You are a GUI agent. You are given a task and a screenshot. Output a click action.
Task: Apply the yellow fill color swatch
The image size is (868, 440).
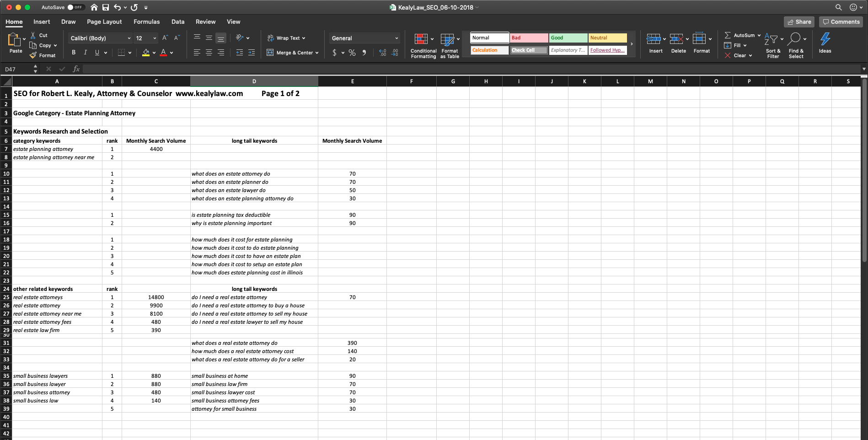tap(146, 53)
